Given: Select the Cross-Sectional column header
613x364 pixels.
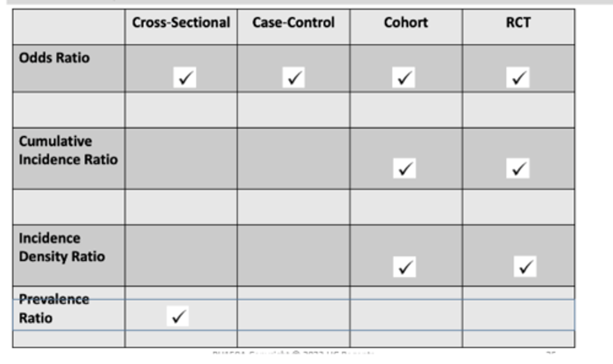Looking at the screenshot, I should (x=181, y=23).
